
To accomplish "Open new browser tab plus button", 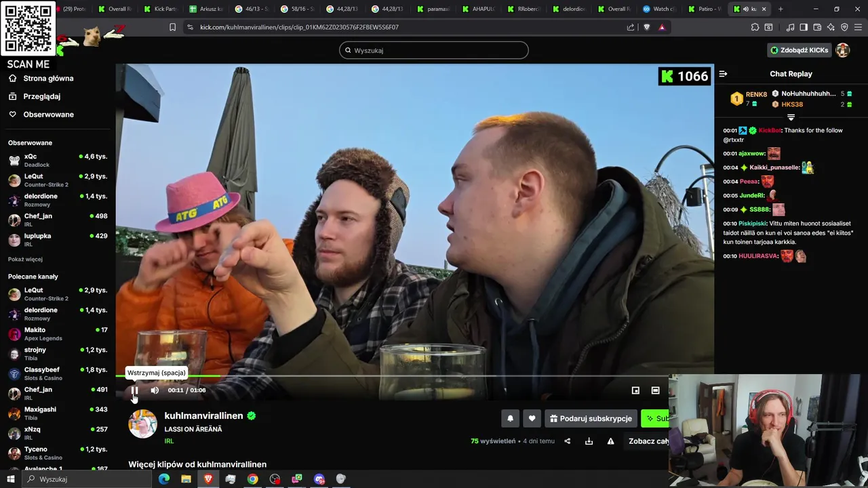I will pos(781,9).
